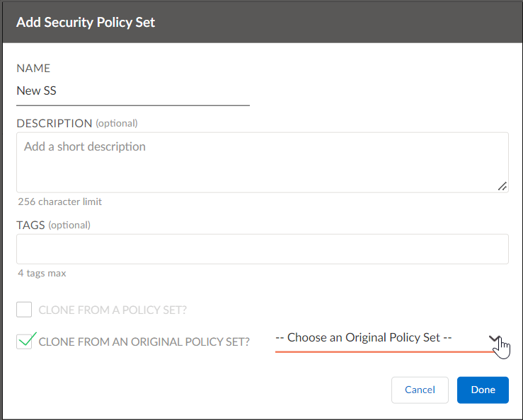523x420 pixels.
Task: Click the "NAME" field label
Action: coord(33,69)
